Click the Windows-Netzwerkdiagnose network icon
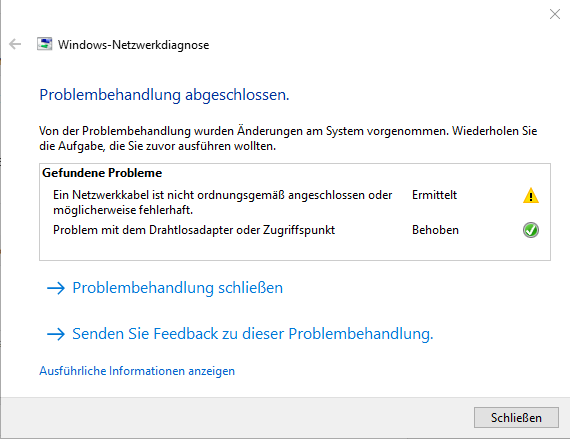570x439 pixels. 44,44
